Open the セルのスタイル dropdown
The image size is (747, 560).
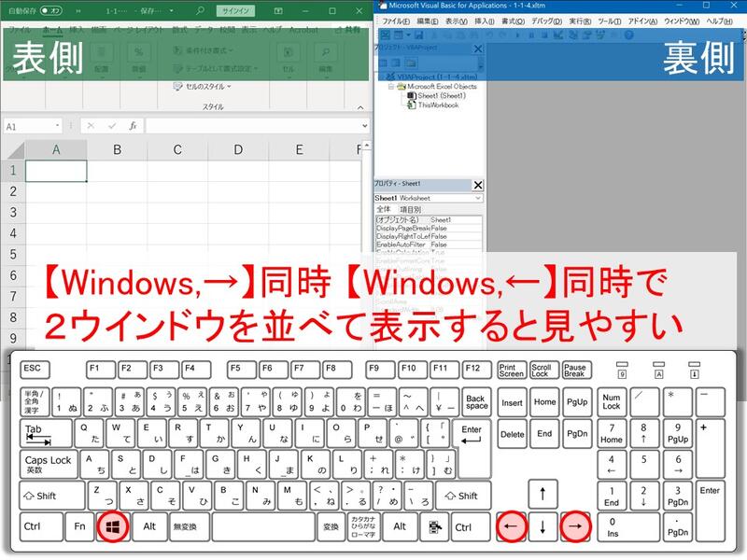tap(203, 87)
